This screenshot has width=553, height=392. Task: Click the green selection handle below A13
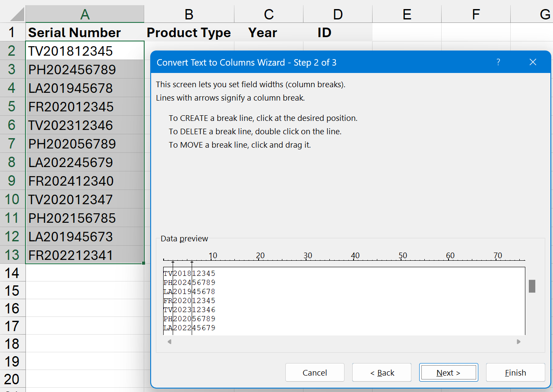[x=144, y=263]
